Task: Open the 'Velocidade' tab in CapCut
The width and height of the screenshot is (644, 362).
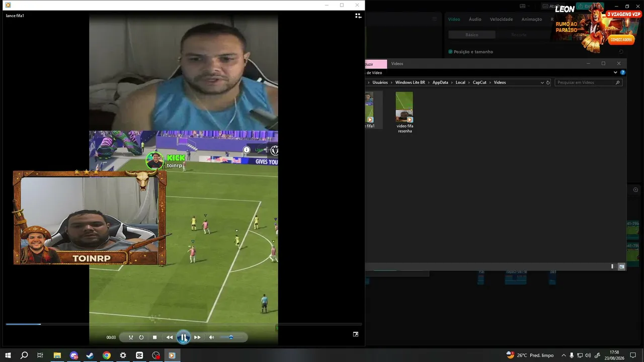Action: point(501,19)
